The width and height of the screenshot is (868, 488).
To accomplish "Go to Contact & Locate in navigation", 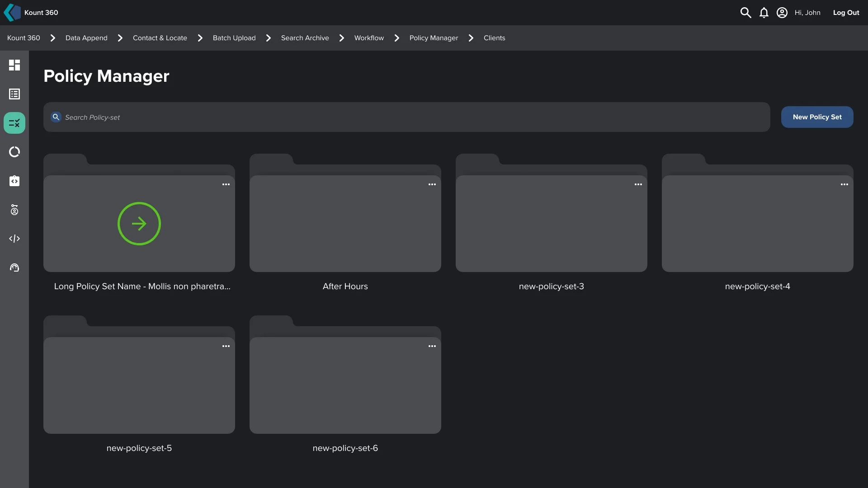I will click(x=160, y=38).
